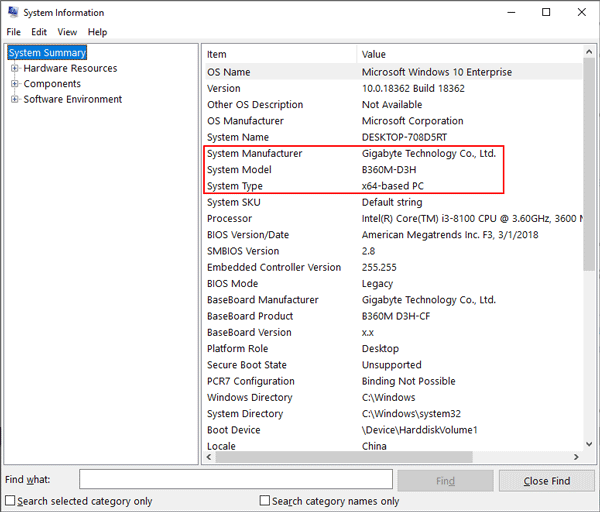
Task: Click the value x64-based PC
Action: coord(393,186)
